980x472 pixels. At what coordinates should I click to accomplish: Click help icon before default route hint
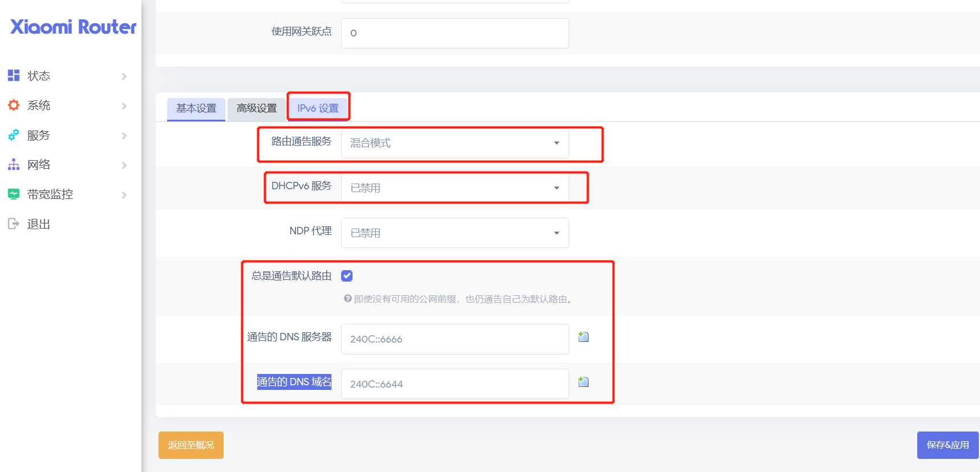point(347,299)
